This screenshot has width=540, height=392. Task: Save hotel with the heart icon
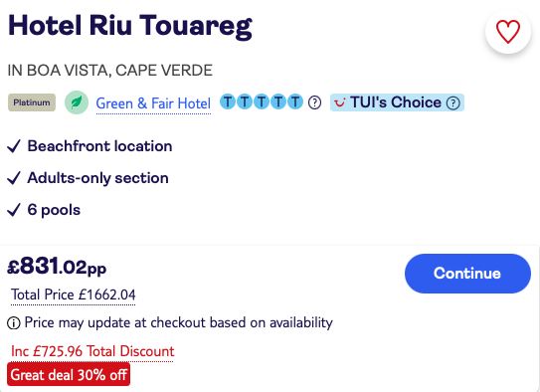click(507, 32)
